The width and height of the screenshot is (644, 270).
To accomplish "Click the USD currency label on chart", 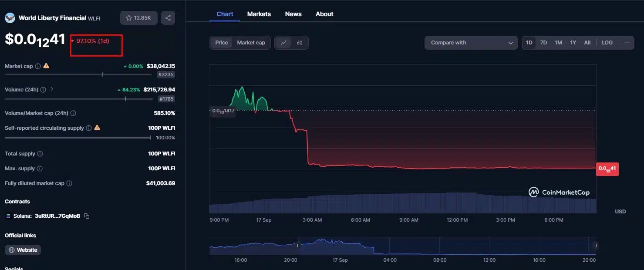I will [x=620, y=212].
